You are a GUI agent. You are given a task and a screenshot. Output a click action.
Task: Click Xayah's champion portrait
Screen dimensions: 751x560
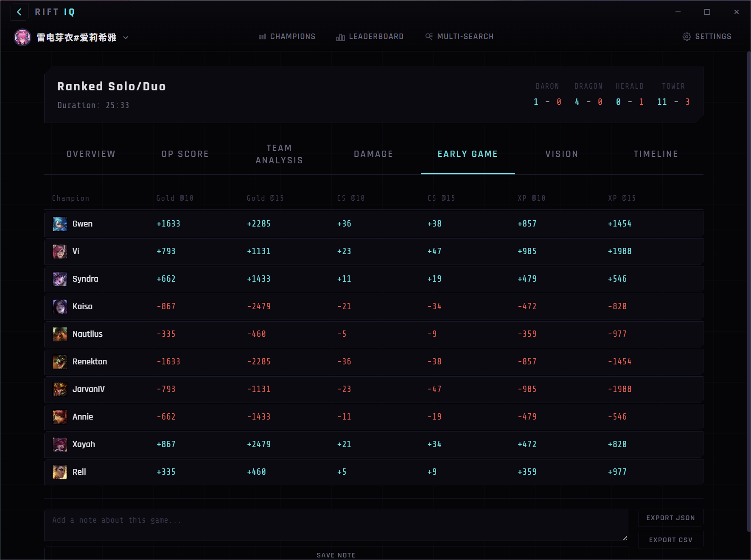coord(60,445)
